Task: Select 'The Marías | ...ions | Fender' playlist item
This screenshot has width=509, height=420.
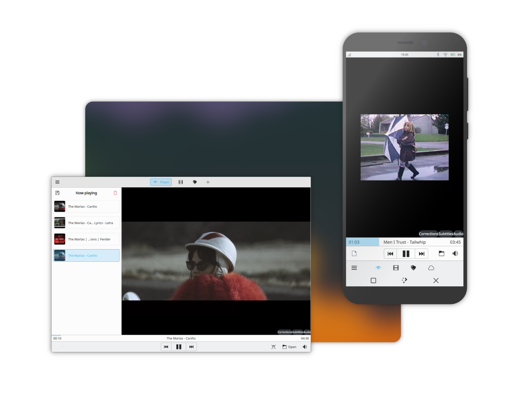Action: (x=86, y=239)
